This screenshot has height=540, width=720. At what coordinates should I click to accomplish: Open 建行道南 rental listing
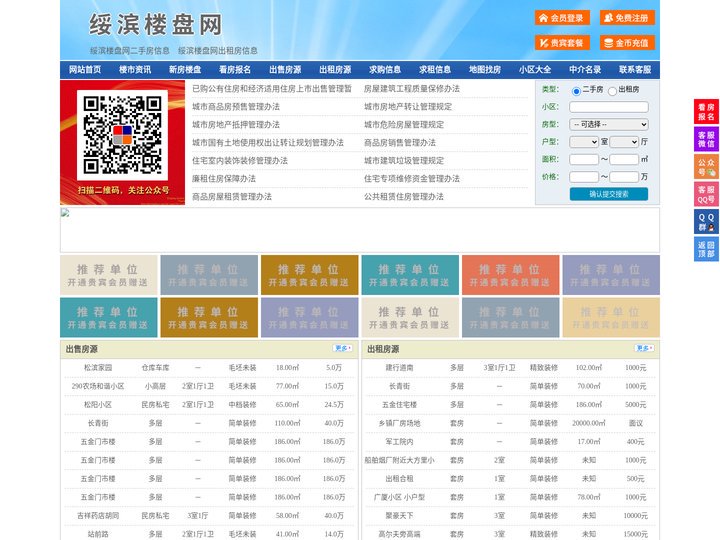[399, 368]
